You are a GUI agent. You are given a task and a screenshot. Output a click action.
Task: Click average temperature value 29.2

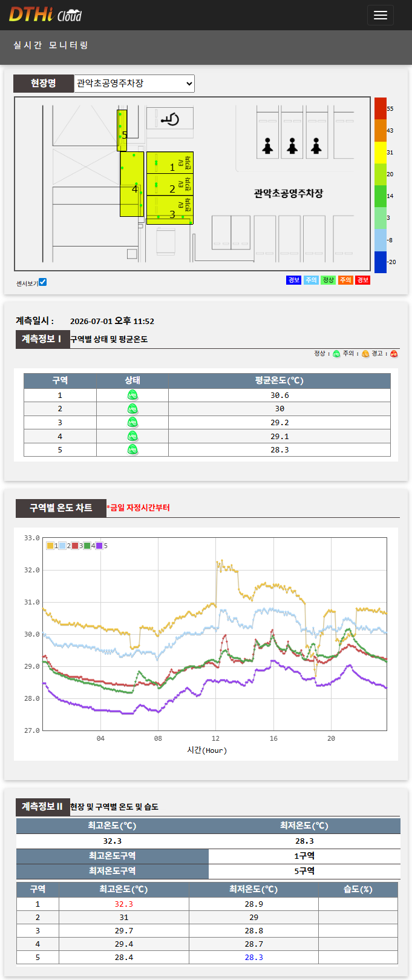pyautogui.click(x=280, y=422)
